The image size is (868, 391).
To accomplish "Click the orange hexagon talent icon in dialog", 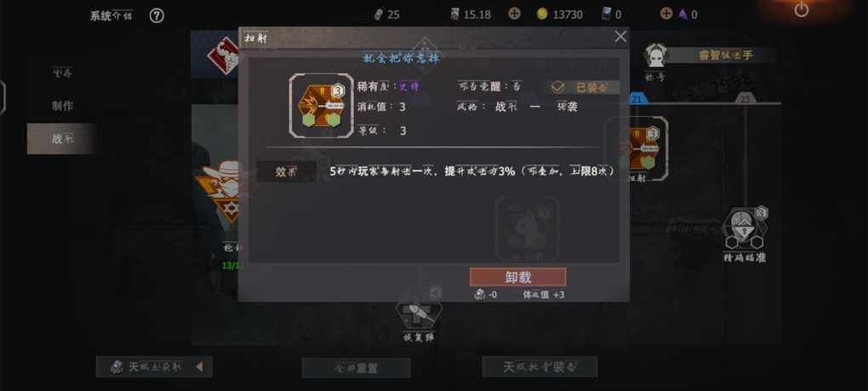I will point(321,106).
